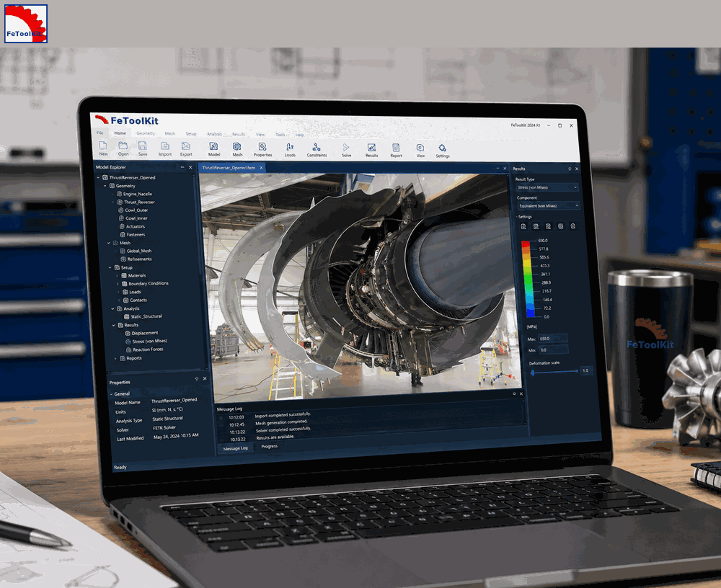Click the 'FETK Solver' property value
The height and width of the screenshot is (588, 721).
[x=164, y=427]
